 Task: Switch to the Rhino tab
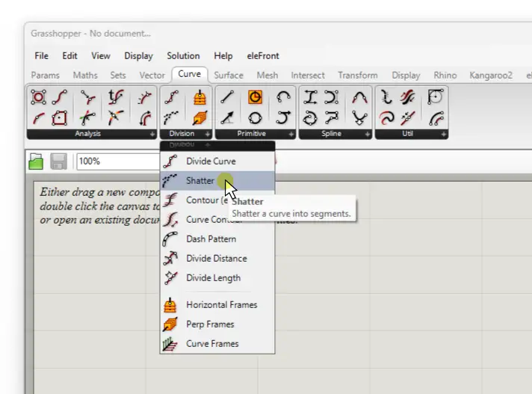click(x=445, y=75)
